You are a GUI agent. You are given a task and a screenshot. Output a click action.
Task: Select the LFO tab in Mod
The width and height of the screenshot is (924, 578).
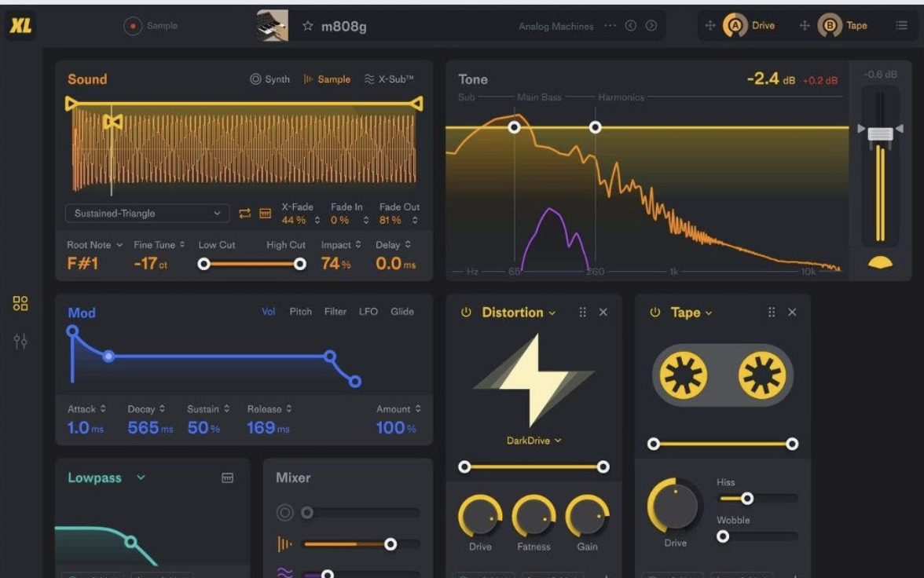368,312
